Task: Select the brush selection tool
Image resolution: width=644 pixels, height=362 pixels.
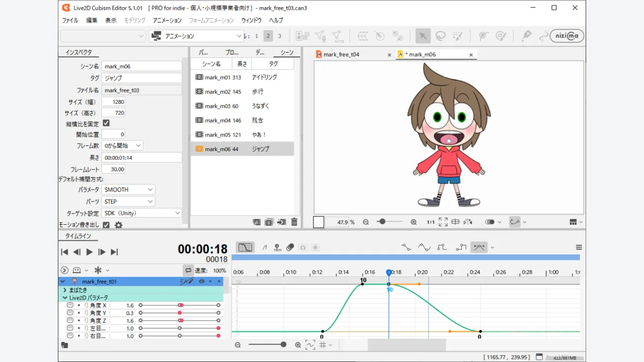Action: [x=457, y=36]
